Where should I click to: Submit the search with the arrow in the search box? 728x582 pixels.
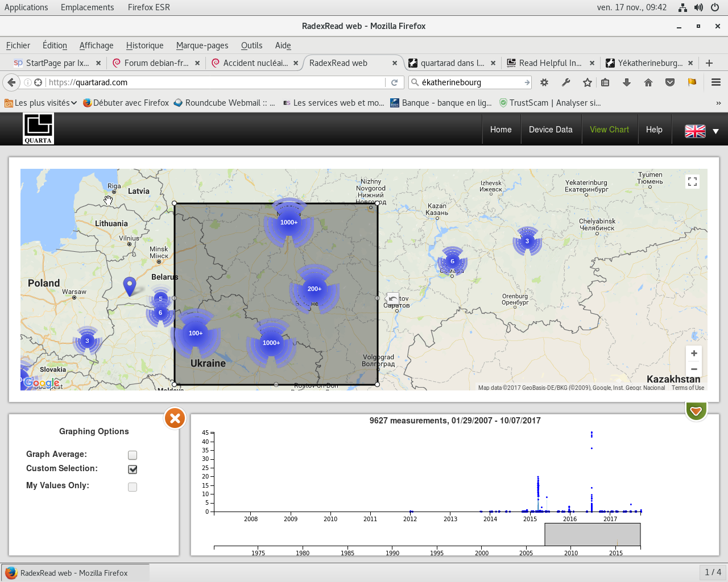(x=527, y=82)
